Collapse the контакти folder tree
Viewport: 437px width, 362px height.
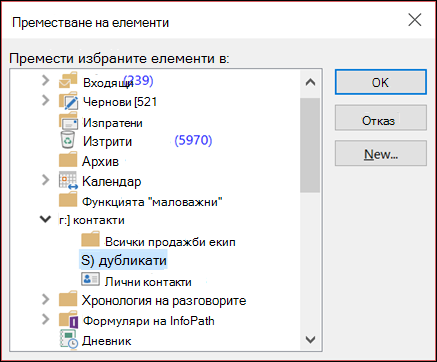click(45, 219)
